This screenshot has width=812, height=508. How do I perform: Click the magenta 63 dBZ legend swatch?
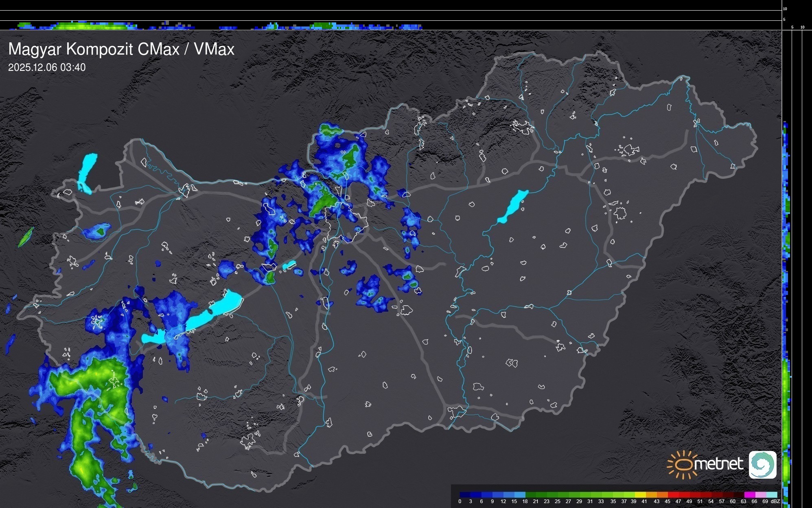point(749,495)
